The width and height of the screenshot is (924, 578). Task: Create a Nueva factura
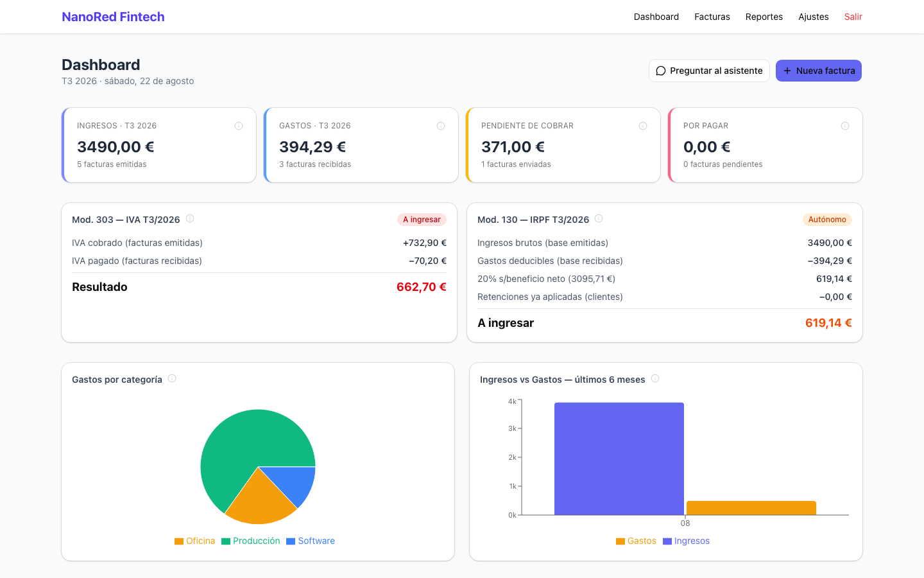tap(819, 71)
